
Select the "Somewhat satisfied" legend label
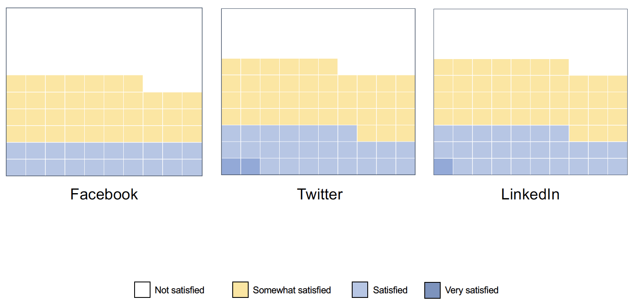click(x=292, y=290)
